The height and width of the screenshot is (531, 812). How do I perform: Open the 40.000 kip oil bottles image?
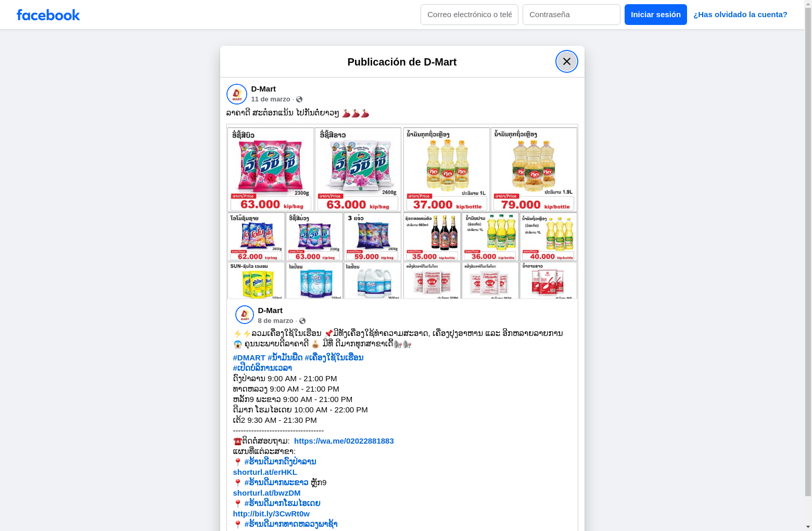(x=549, y=237)
